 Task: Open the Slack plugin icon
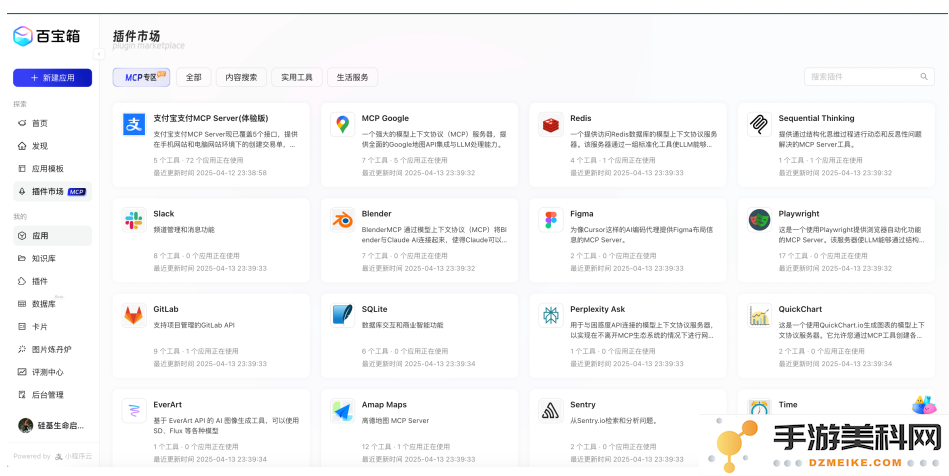(134, 220)
